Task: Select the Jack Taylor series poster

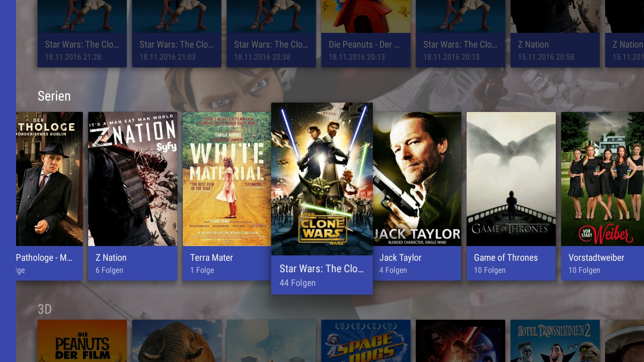Action: pyautogui.click(x=418, y=179)
